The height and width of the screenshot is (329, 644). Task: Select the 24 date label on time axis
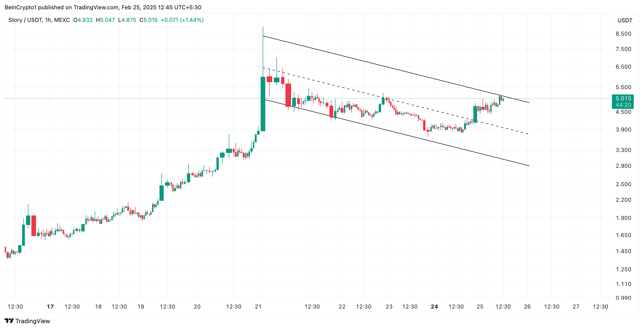tap(434, 306)
